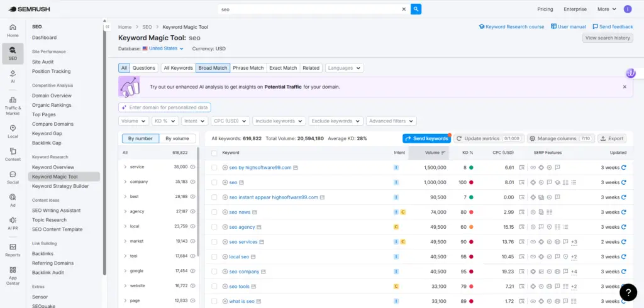Screen dimensions: 644x308
Task: Expand the 'local' keyword group
Action: pyautogui.click(x=125, y=226)
